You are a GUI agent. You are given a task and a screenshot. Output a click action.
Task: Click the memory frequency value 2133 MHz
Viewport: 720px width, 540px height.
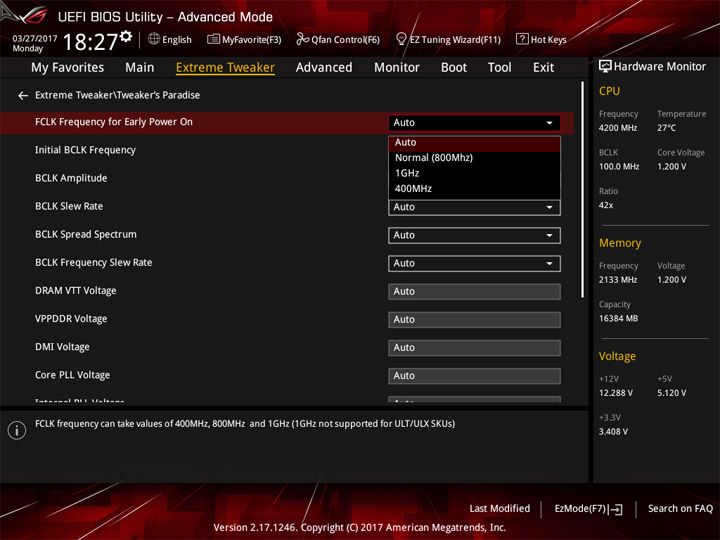pos(618,280)
